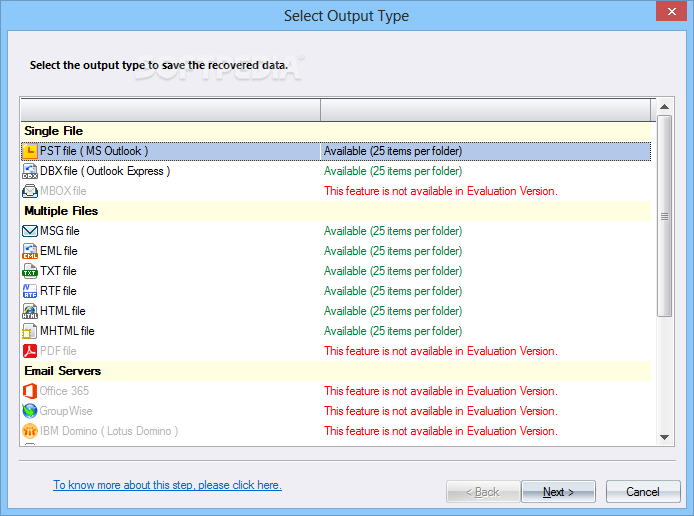The width and height of the screenshot is (694, 516).
Task: Click availability text of EML file row
Action: click(x=393, y=251)
